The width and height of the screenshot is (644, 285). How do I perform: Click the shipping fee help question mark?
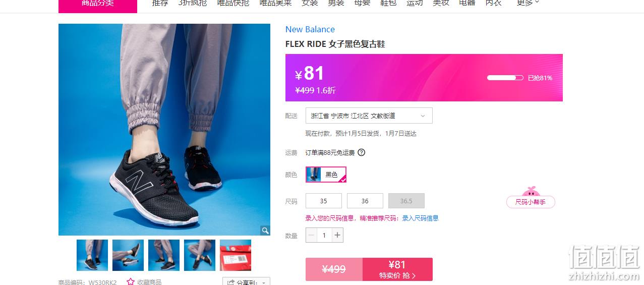361,152
